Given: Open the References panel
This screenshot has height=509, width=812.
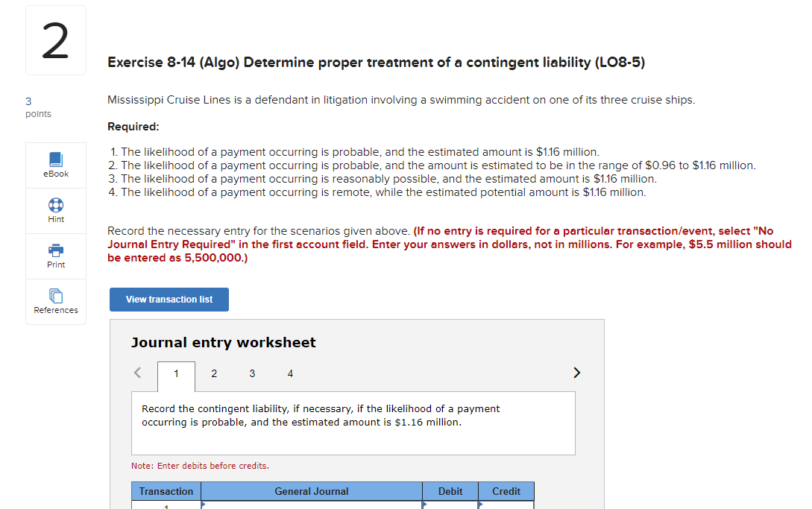Looking at the screenshot, I should (x=55, y=302).
